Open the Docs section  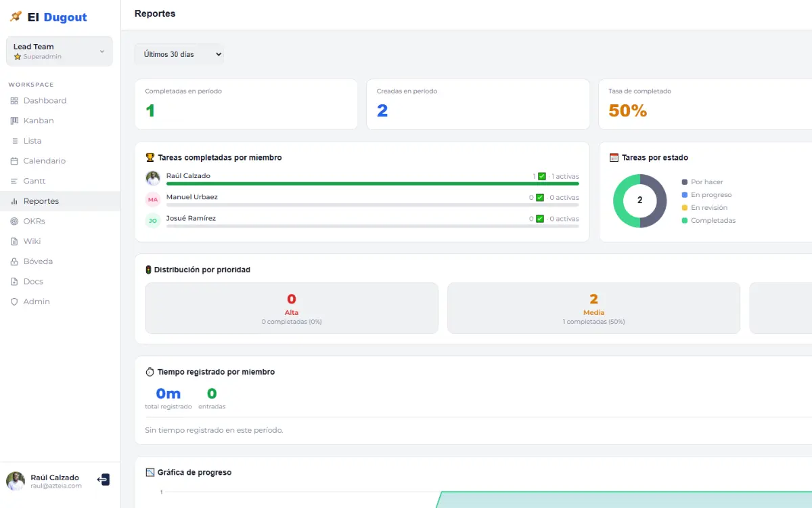[33, 282]
